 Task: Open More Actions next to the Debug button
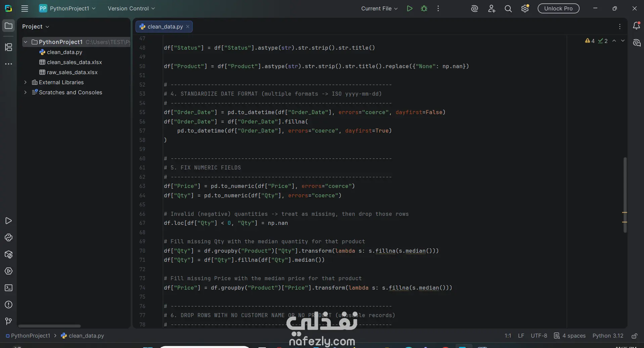click(438, 8)
